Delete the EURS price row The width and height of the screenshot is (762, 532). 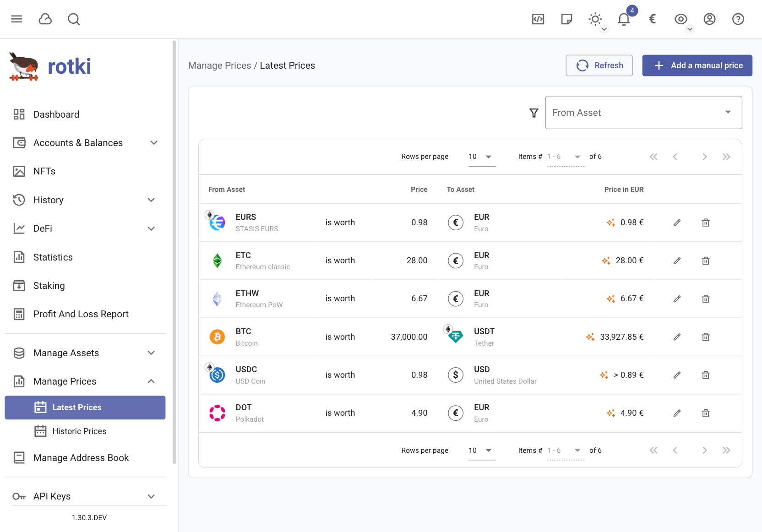[x=706, y=223]
